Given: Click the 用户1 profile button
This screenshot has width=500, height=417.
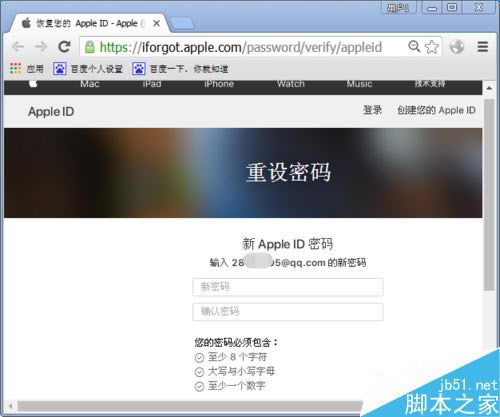Looking at the screenshot, I should pos(398,8).
